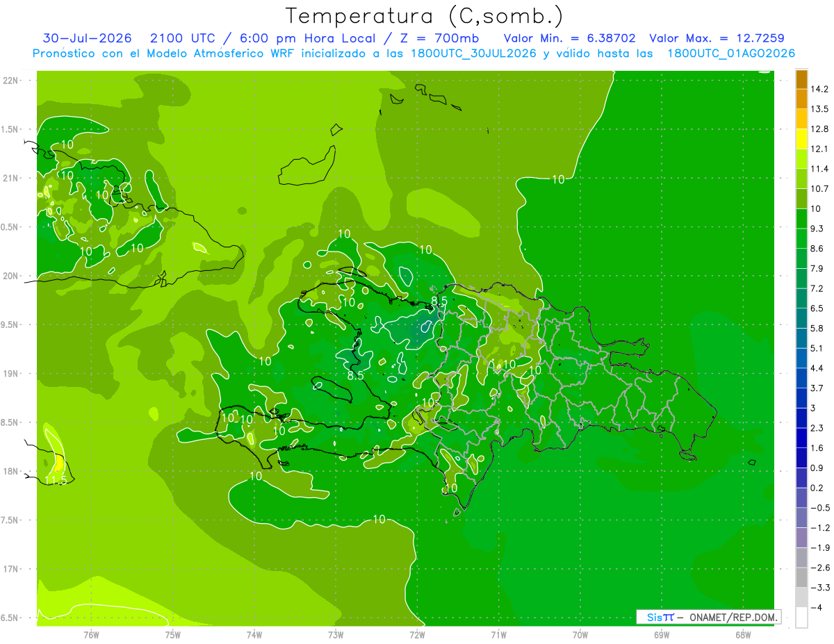The height and width of the screenshot is (644, 834).
Task: Click the '12.8' legend value
Action: point(819,129)
